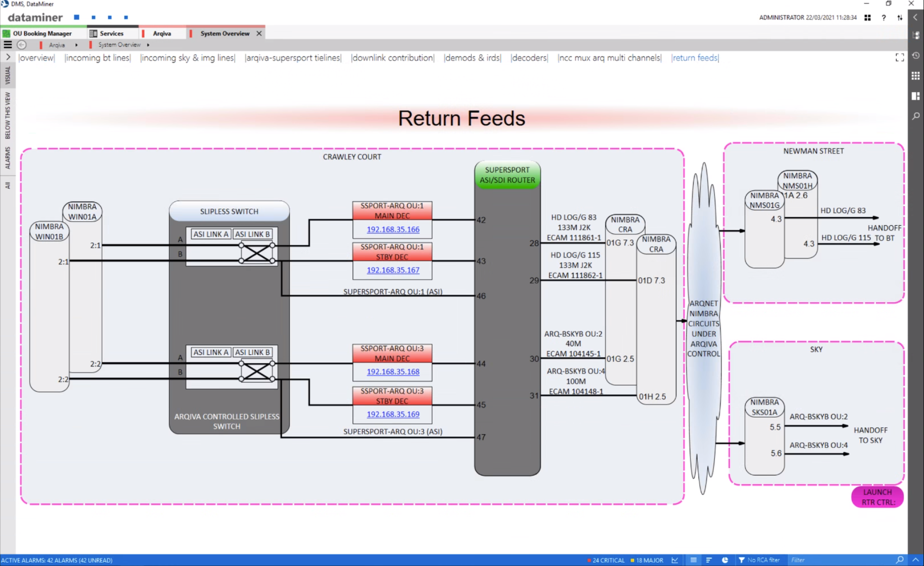Go back using the circular back arrow

[22, 45]
